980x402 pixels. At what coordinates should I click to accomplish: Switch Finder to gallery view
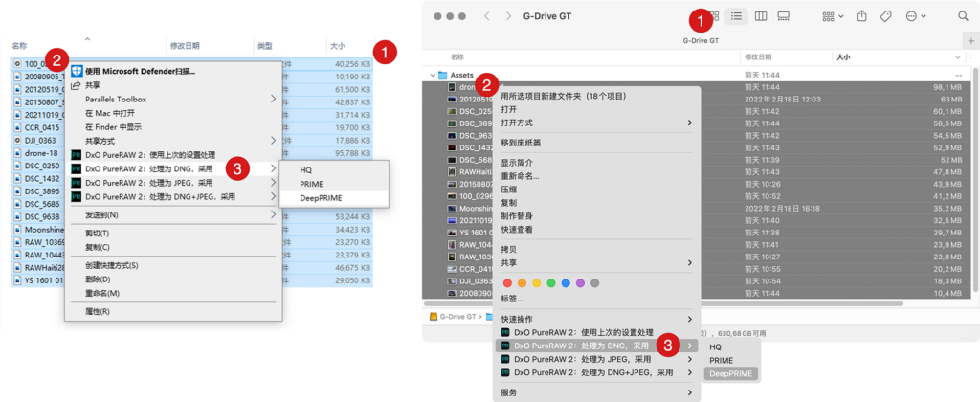tap(784, 15)
